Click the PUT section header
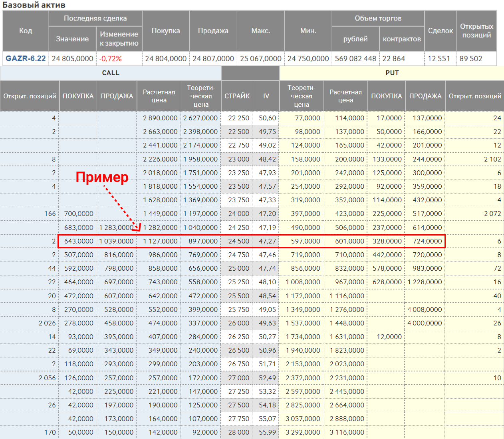 pos(392,73)
